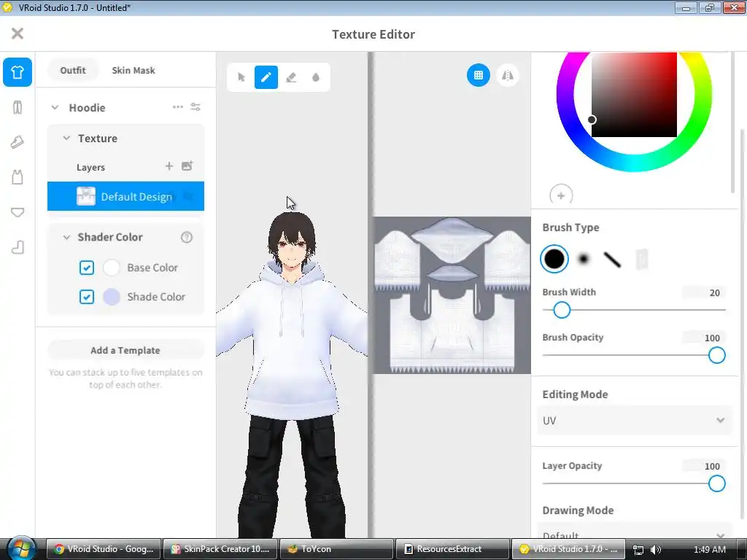Viewport: 747px width, 560px height.
Task: Select the eraser tool
Action: [291, 77]
